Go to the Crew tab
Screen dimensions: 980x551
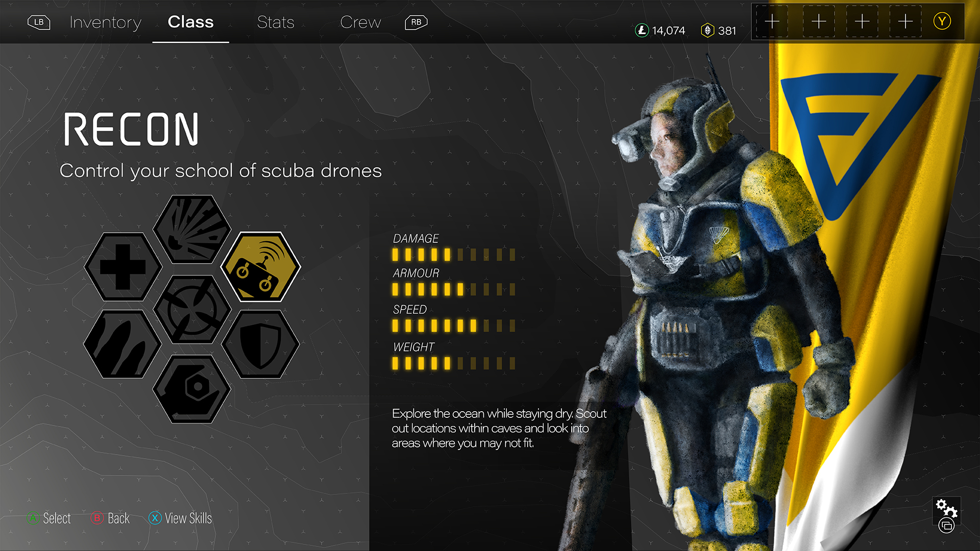[x=360, y=22]
